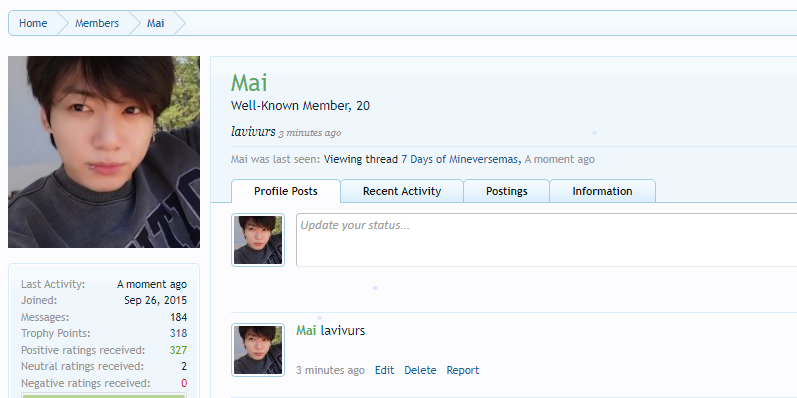Show the Information tab
Viewport: 797px width, 398px height.
tap(602, 191)
